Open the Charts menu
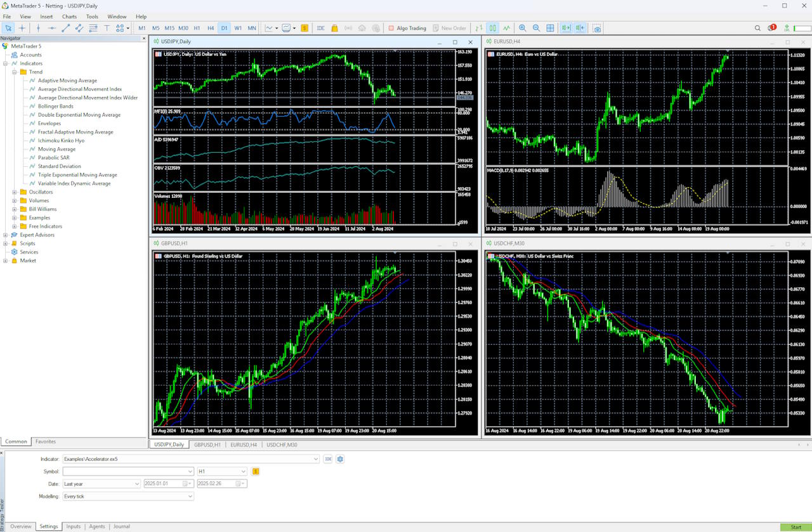The height and width of the screenshot is (532, 812). point(69,16)
